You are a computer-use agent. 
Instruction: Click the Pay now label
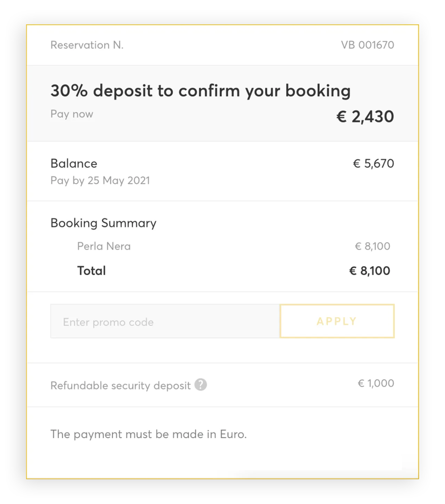pos(72,114)
